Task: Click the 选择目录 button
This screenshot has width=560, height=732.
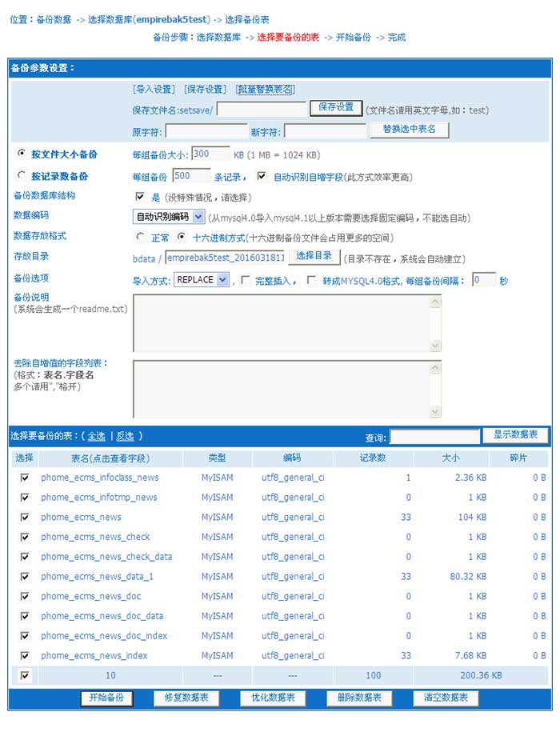Action: pyautogui.click(x=314, y=256)
